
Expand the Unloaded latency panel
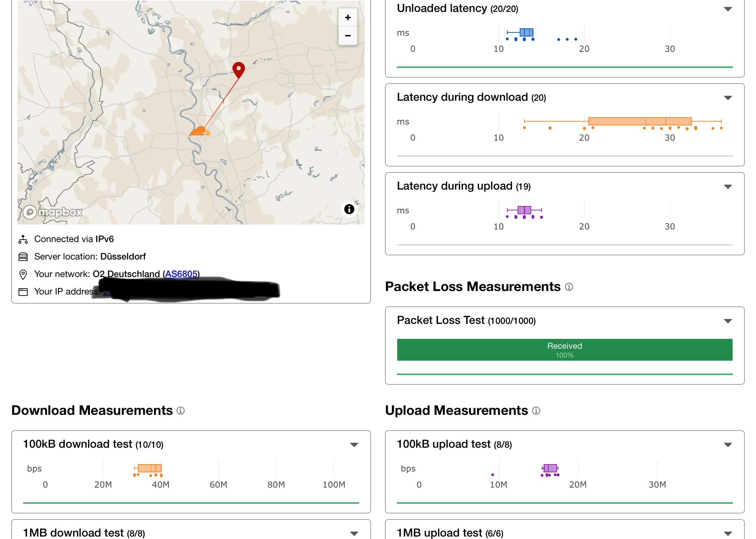tap(728, 9)
